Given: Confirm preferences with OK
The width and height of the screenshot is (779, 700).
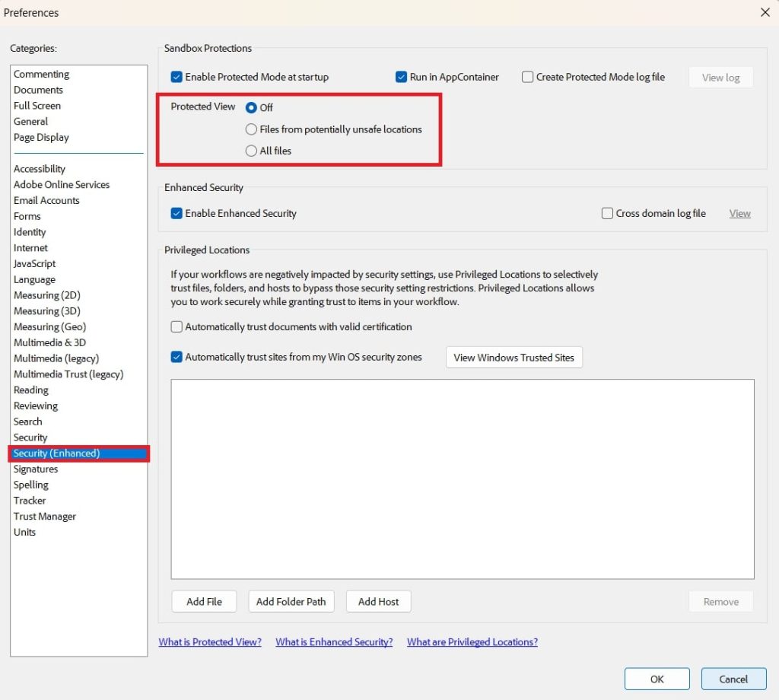Looking at the screenshot, I should click(x=657, y=679).
